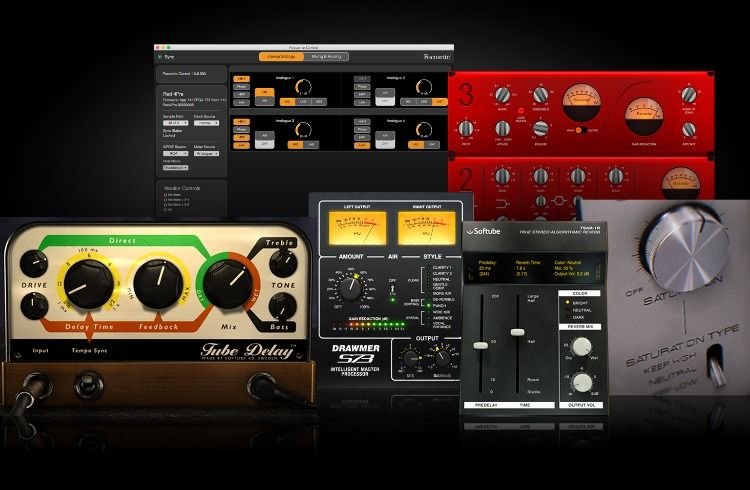
Task: Switch to the Mixing & Routing tab
Action: (x=326, y=56)
